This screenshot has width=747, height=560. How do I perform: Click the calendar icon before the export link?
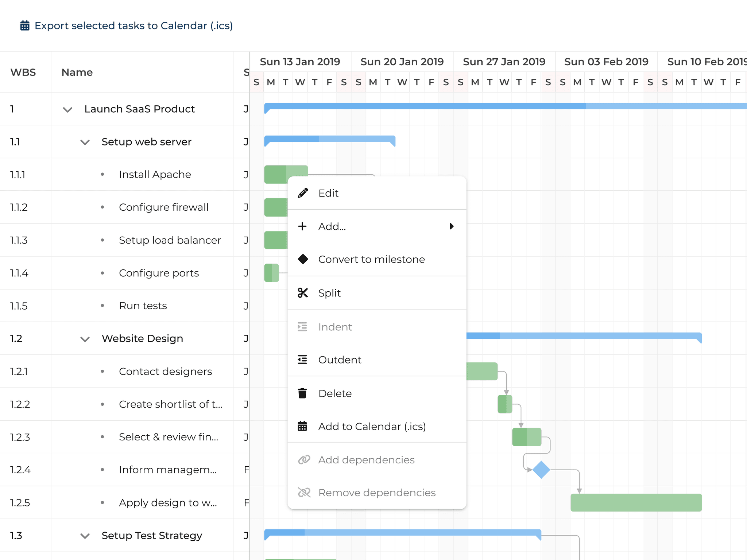(x=24, y=25)
